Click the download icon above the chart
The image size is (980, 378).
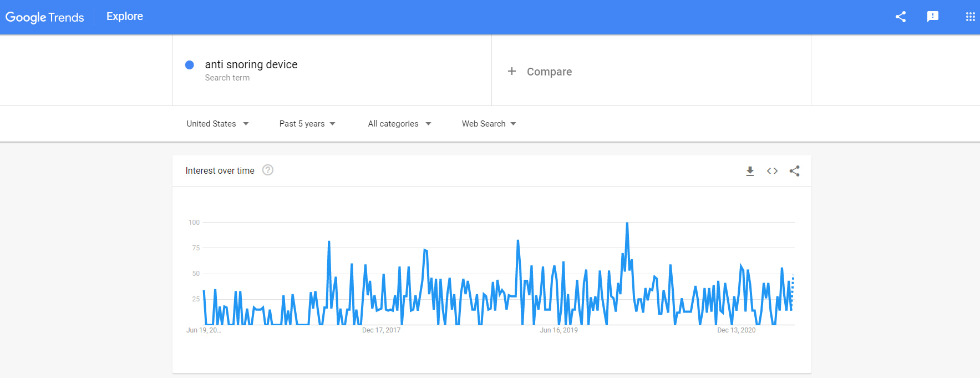coord(750,171)
